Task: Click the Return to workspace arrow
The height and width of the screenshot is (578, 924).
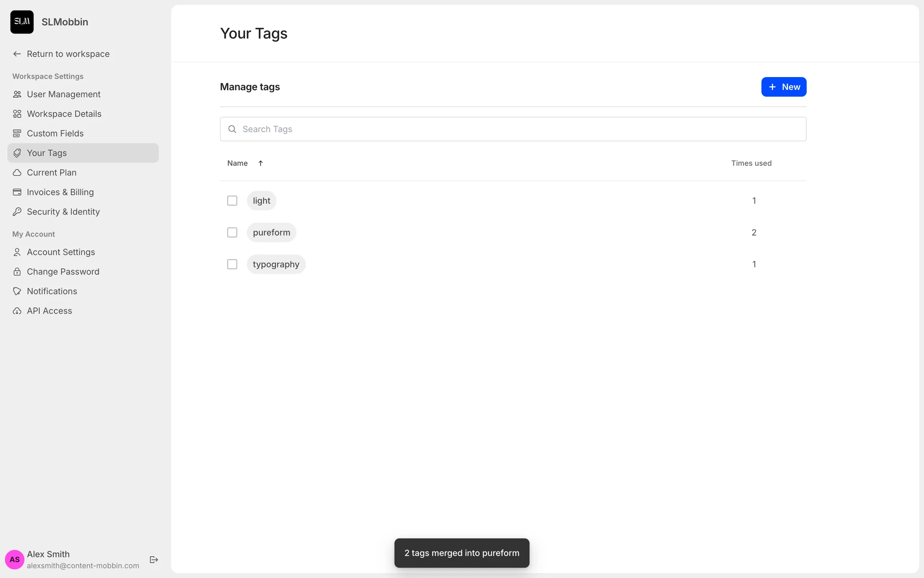Action: click(x=17, y=54)
